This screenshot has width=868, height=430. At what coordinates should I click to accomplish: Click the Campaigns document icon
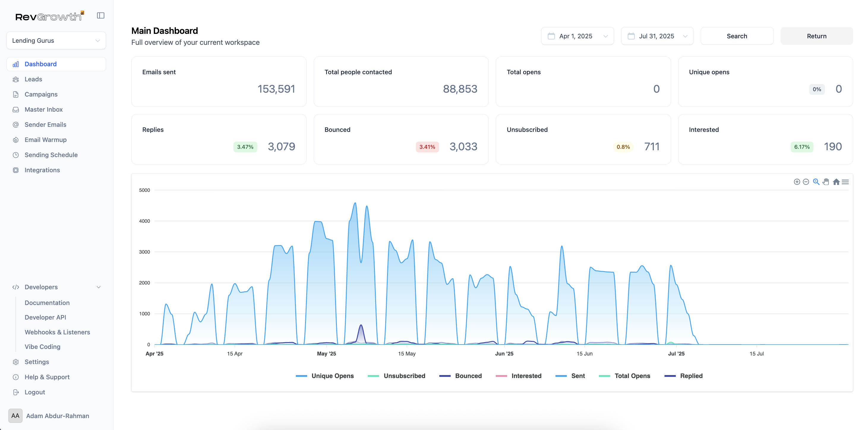[x=15, y=95]
